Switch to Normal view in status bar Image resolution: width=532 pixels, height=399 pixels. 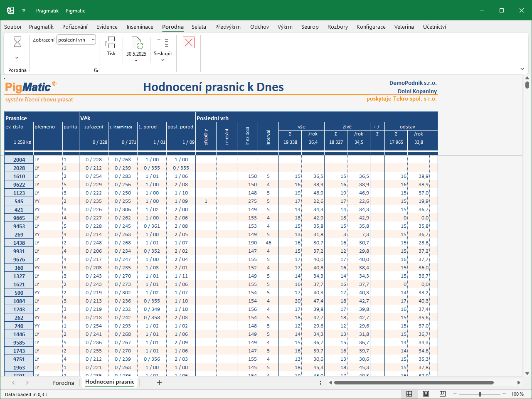409,394
